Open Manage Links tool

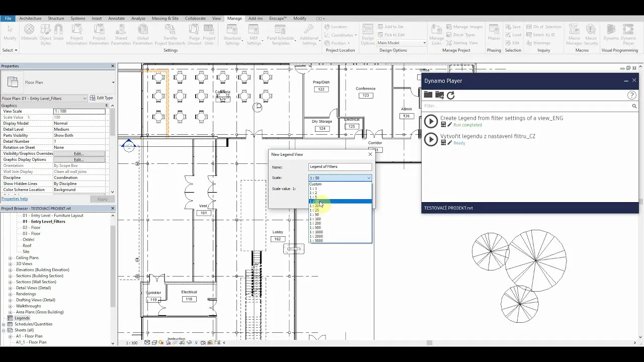point(436,34)
